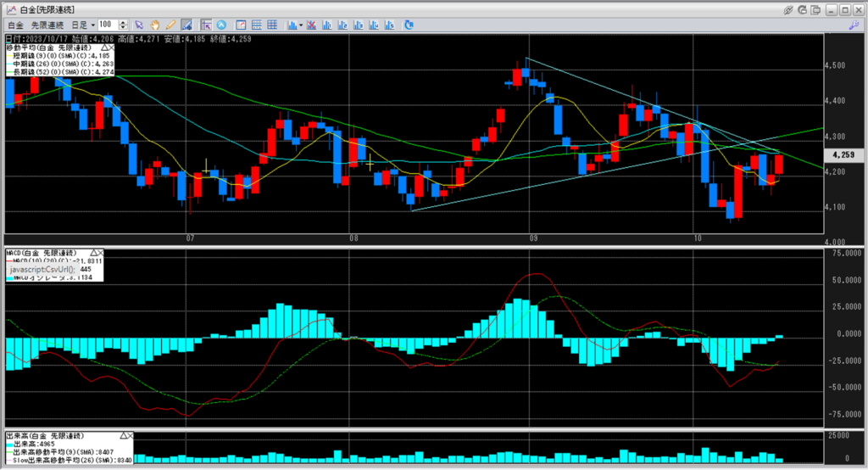The width and height of the screenshot is (868, 470).
Task: Increase bar count with up stepper
Action: tap(123, 22)
